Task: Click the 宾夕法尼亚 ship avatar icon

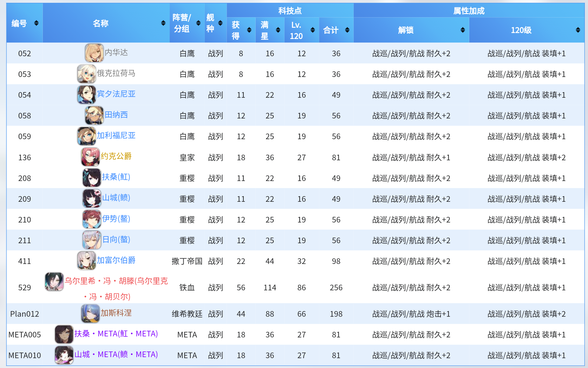Action: point(86,94)
